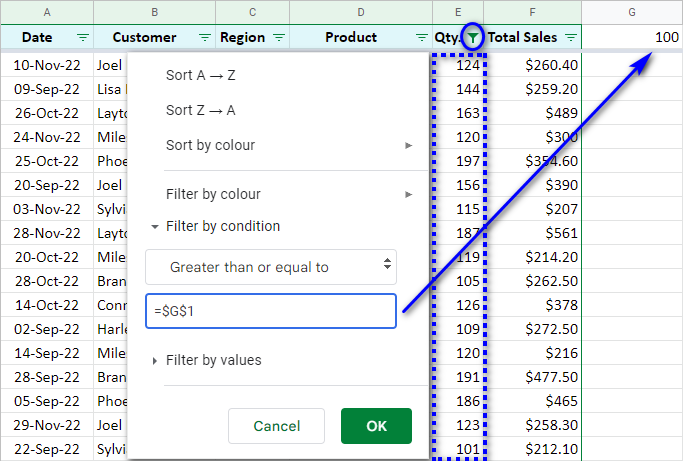Open the Filter by colour submenu

(289, 194)
